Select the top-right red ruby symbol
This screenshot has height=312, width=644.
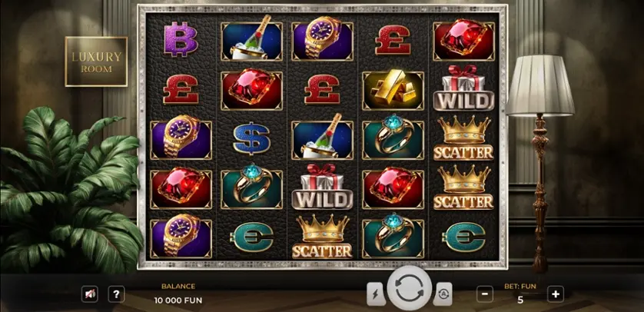(x=463, y=41)
